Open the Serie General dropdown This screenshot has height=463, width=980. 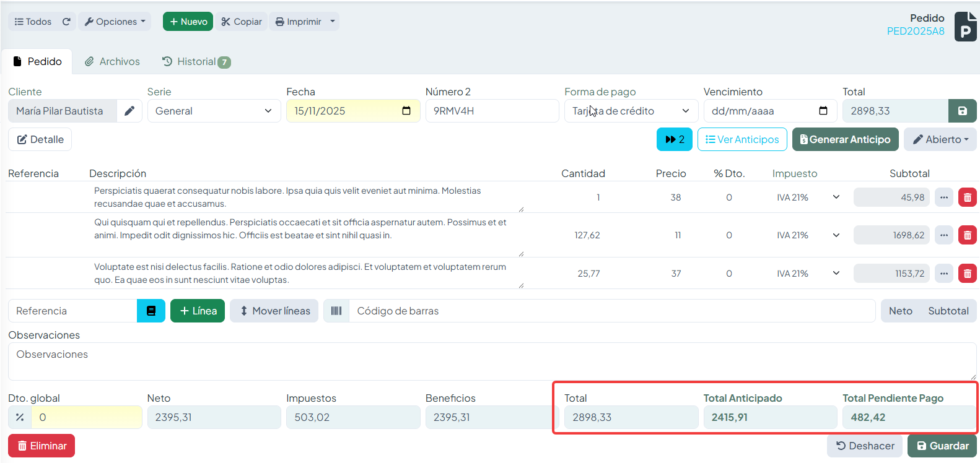point(214,111)
